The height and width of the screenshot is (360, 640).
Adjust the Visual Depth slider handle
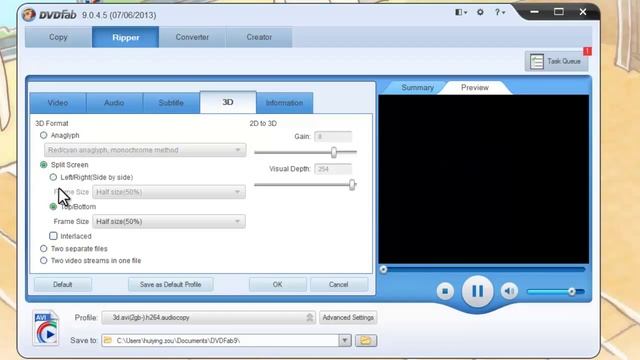coord(352,185)
